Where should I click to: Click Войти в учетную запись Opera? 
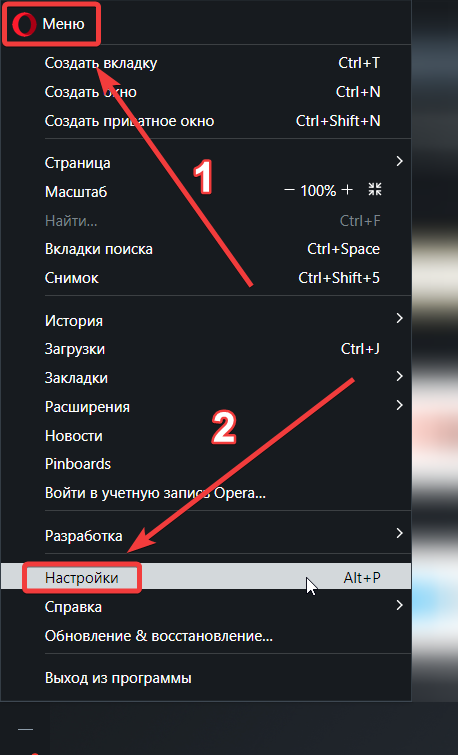(206, 493)
